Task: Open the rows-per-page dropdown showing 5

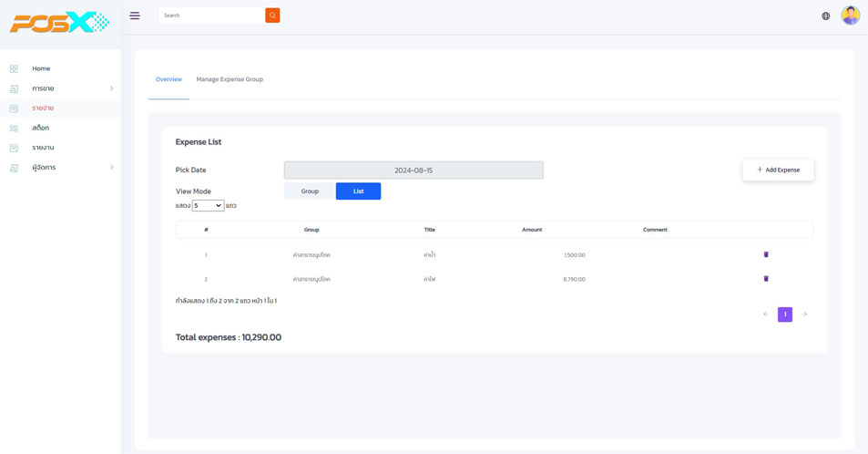Action: point(208,206)
